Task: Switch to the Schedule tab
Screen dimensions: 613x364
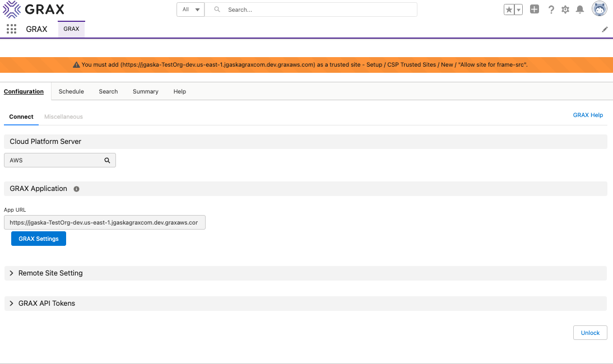Action: (x=71, y=91)
